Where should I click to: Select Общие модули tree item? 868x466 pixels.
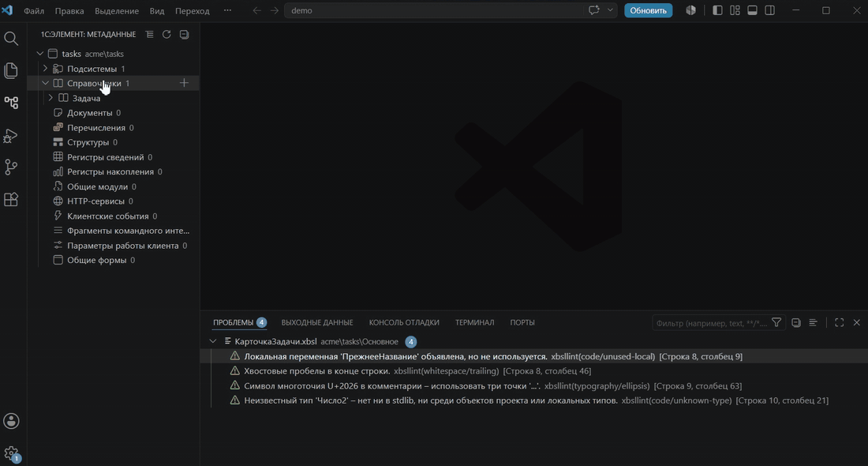tap(114, 186)
